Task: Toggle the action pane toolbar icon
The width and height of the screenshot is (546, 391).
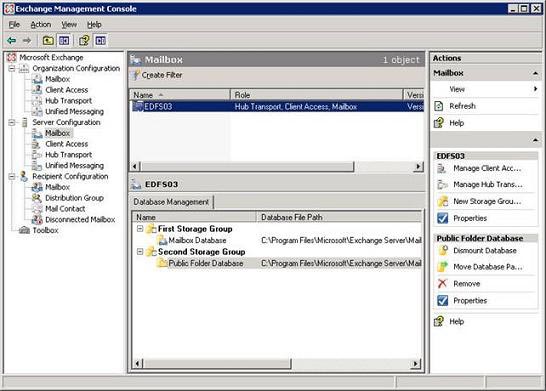Action: [x=100, y=41]
